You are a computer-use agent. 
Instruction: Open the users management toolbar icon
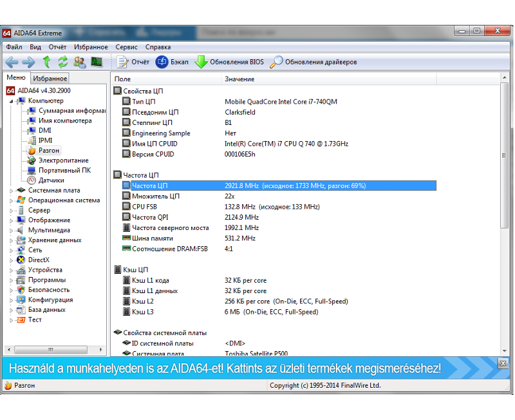point(79,62)
